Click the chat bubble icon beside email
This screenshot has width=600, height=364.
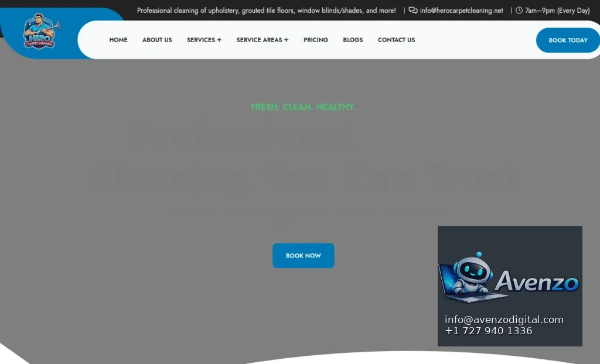pos(413,11)
